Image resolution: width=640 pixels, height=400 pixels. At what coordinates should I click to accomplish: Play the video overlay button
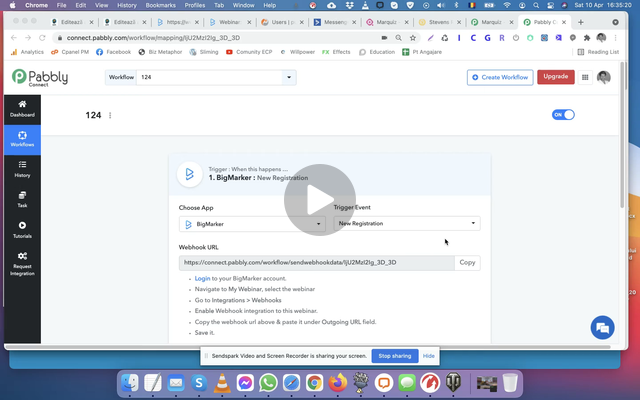320,200
